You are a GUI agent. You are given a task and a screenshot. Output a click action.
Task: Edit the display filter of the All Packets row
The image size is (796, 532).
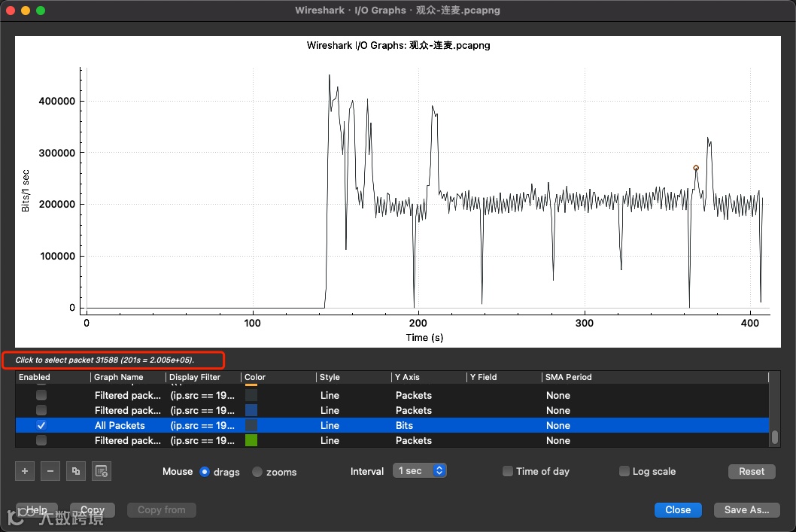click(202, 425)
